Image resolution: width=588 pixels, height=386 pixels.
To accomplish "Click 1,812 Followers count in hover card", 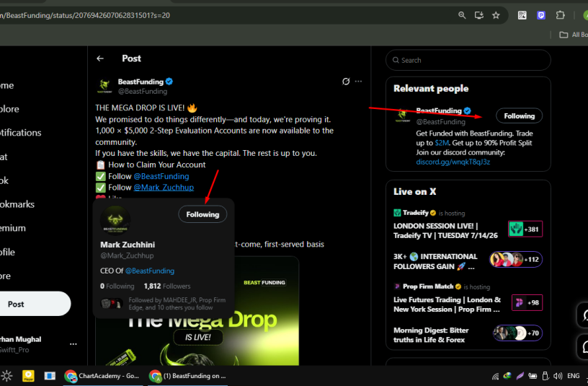I will click(x=167, y=286).
